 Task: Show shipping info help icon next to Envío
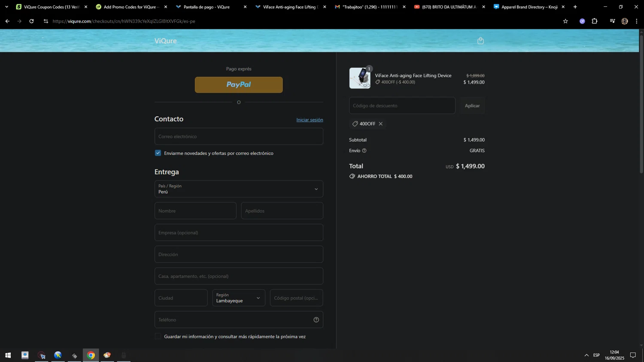pyautogui.click(x=364, y=151)
